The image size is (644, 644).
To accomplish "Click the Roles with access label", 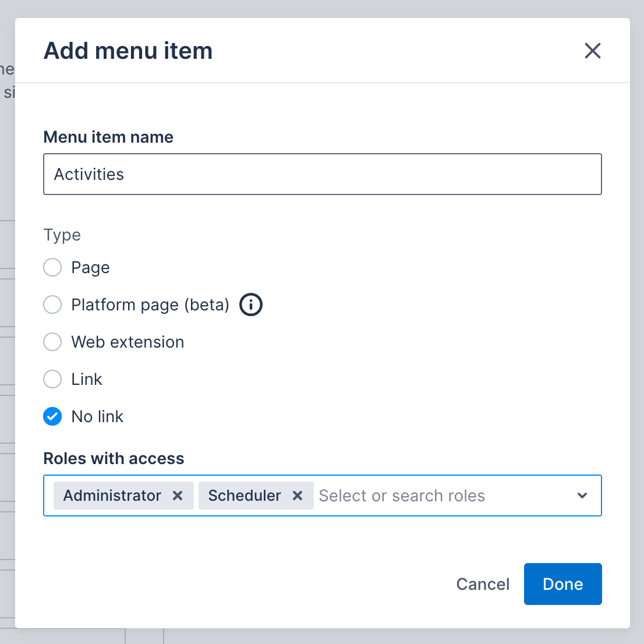I will click(x=113, y=458).
